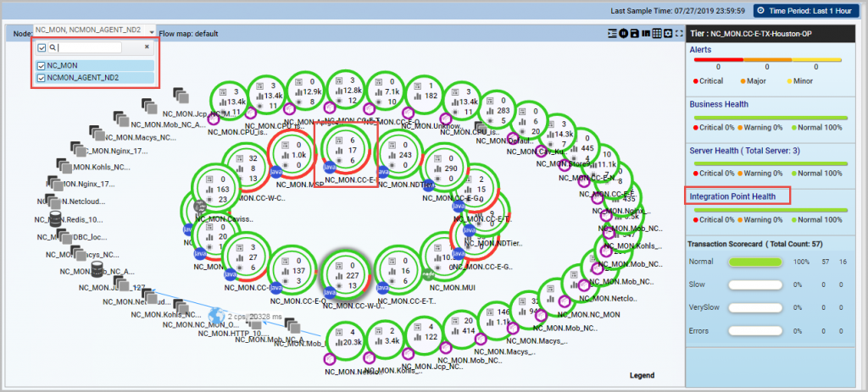The height and width of the screenshot is (392, 868).
Task: Click server icon beside NC_MON.Kohls_NC label at left
Action: pos(64,165)
